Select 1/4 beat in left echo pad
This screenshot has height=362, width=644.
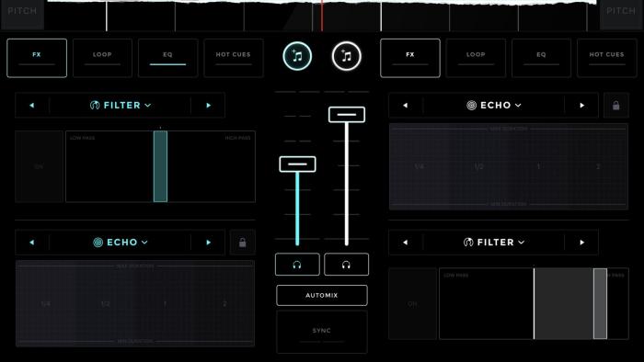[x=46, y=304]
